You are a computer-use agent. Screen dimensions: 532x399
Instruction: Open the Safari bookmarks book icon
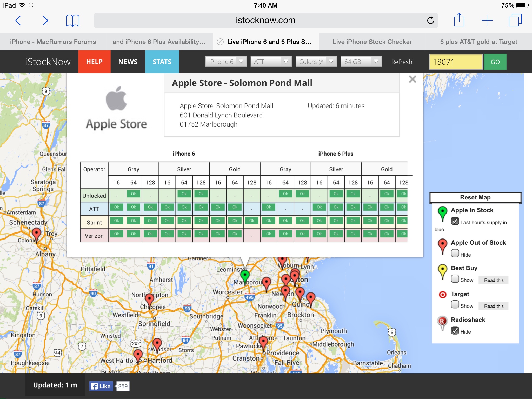click(x=73, y=21)
